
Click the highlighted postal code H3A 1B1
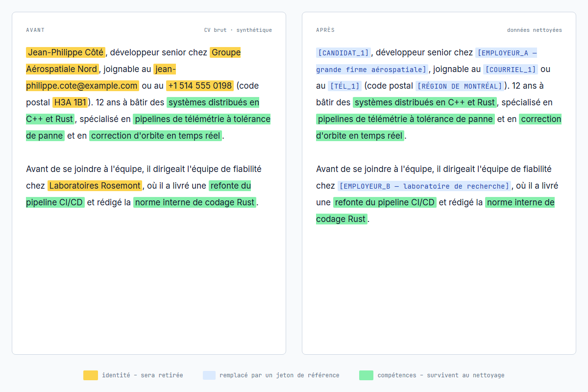point(71,102)
